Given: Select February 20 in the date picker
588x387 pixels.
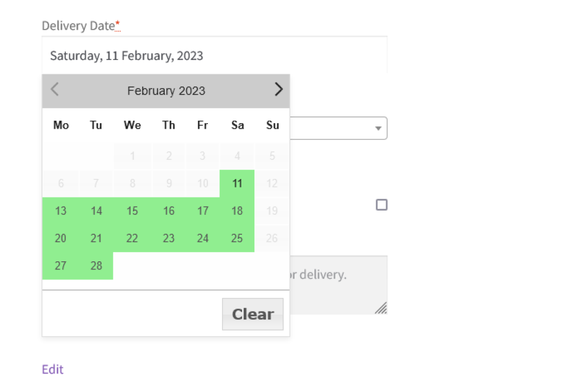Looking at the screenshot, I should tap(60, 238).
